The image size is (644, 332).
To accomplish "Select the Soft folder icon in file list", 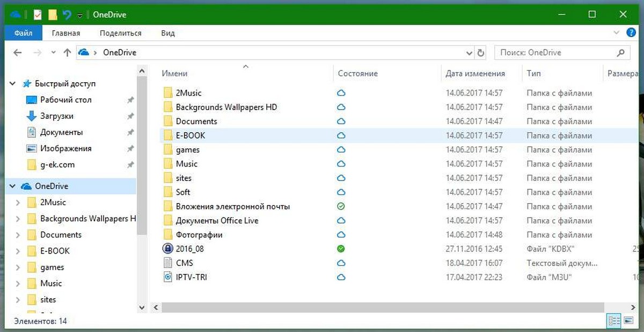I will coord(167,192).
